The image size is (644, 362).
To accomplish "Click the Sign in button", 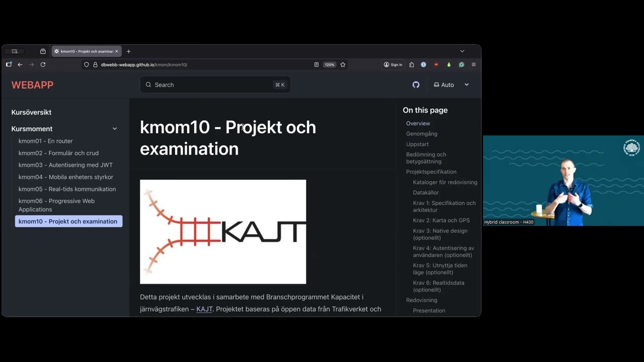I will [x=393, y=64].
